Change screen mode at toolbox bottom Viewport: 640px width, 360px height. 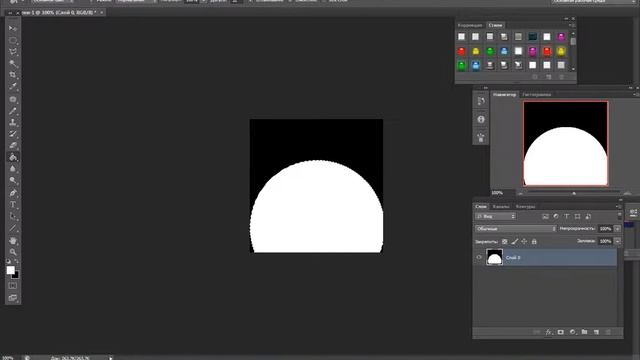[x=13, y=298]
